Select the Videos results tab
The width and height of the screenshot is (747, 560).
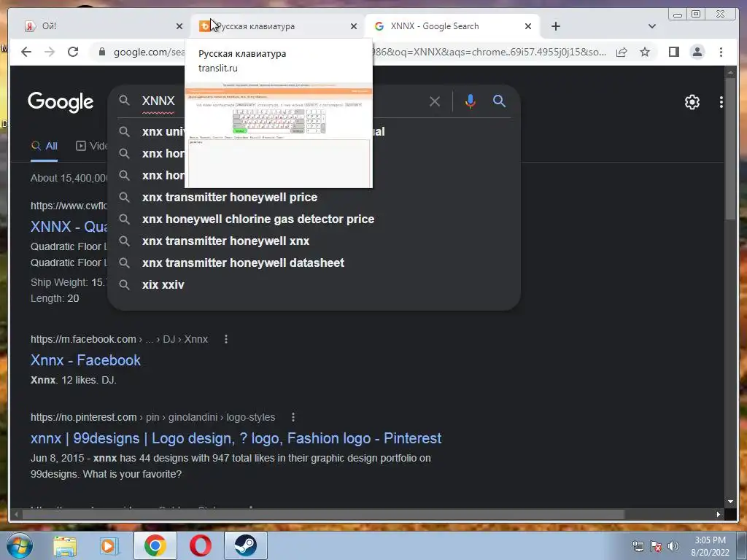point(91,146)
